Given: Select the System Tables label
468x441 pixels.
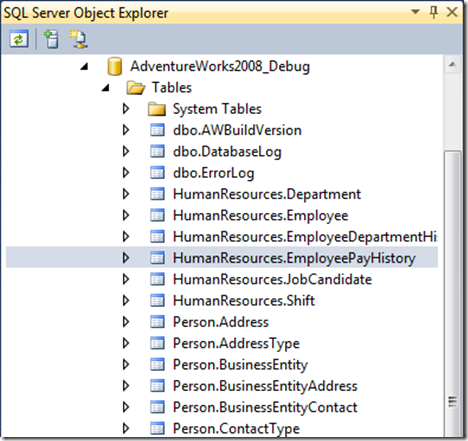Looking at the screenshot, I should tap(217, 109).
